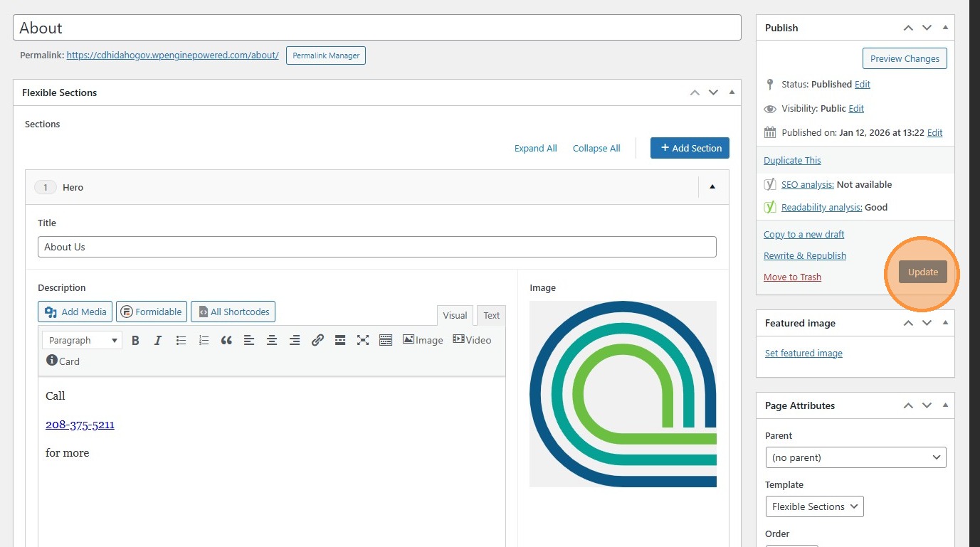
Task: Insert a numbered list
Action: click(x=204, y=340)
